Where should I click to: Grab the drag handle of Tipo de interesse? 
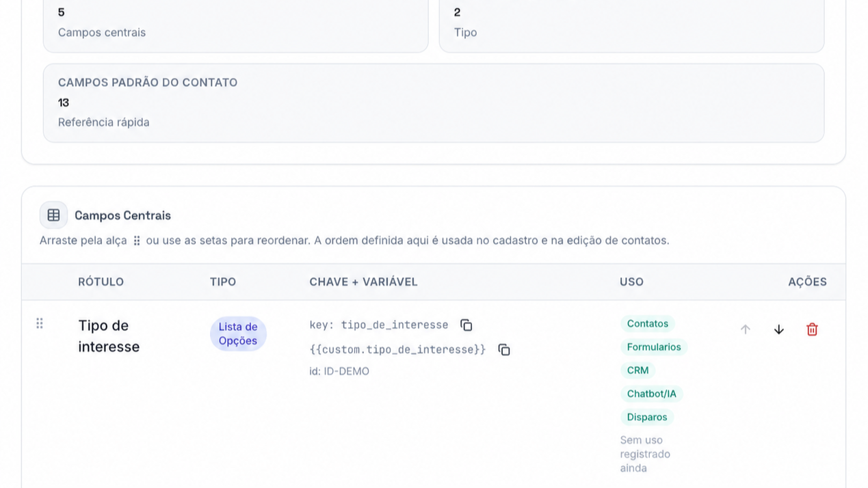coord(40,323)
